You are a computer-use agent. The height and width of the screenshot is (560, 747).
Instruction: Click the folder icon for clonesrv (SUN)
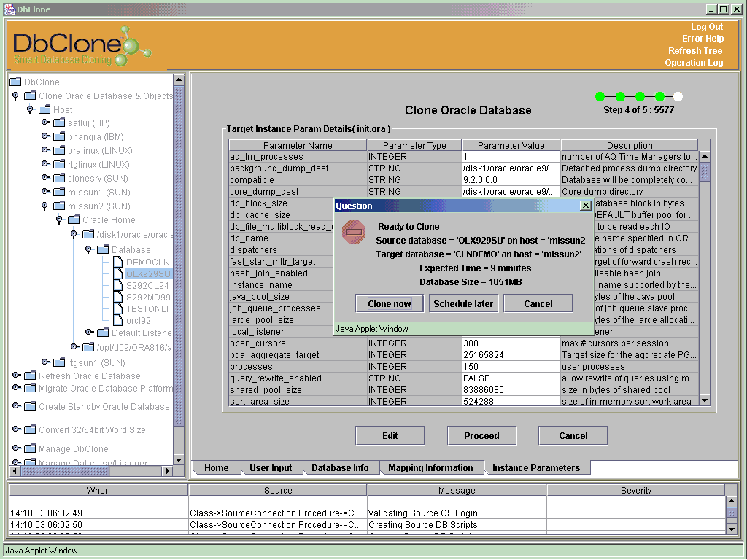(59, 178)
